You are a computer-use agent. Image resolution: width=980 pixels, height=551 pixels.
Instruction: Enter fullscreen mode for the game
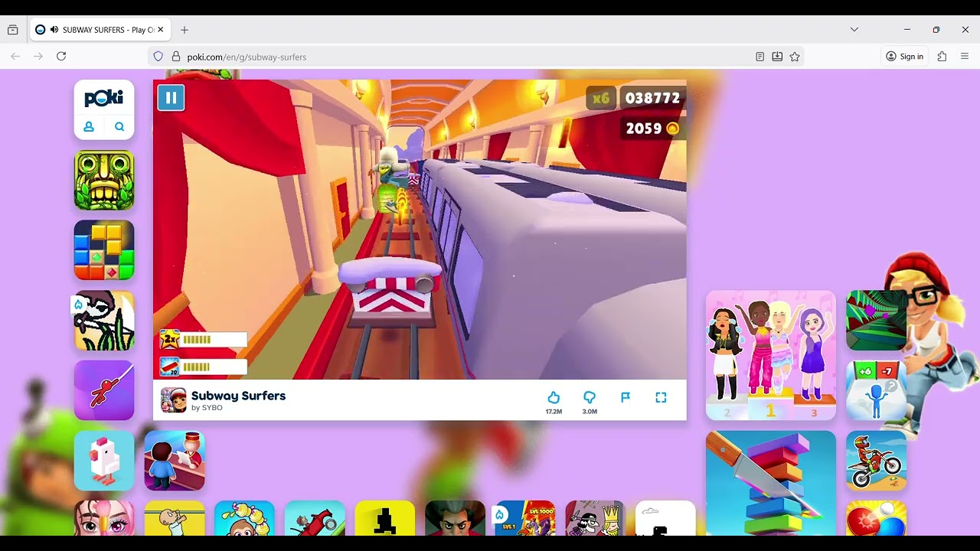[x=661, y=397]
